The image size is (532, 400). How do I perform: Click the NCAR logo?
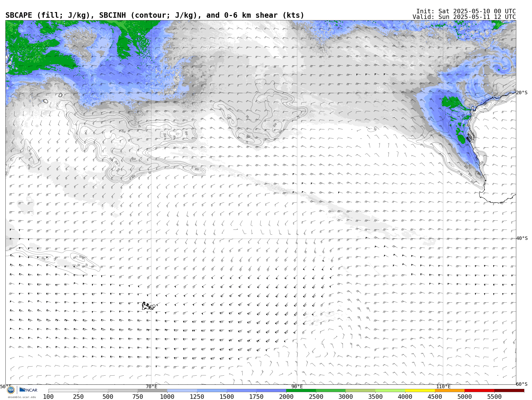coord(29,390)
